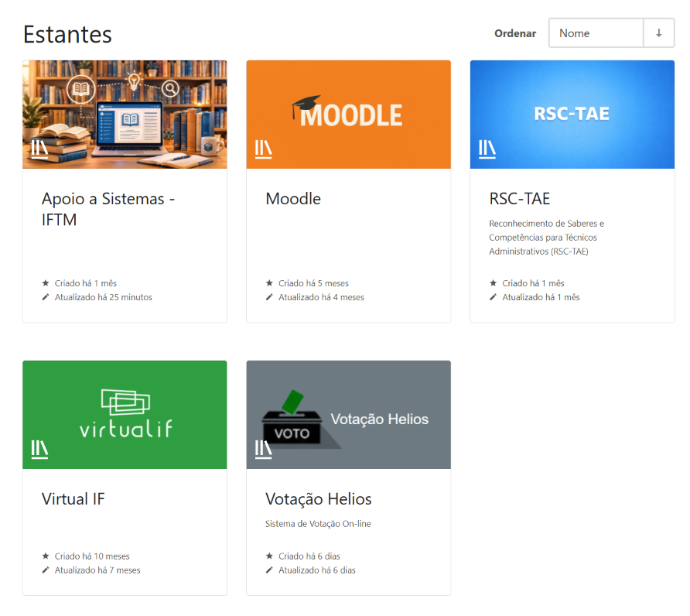Click the 'Estantes' page heading
Image resolution: width=690 pixels, height=616 pixels.
click(x=67, y=34)
